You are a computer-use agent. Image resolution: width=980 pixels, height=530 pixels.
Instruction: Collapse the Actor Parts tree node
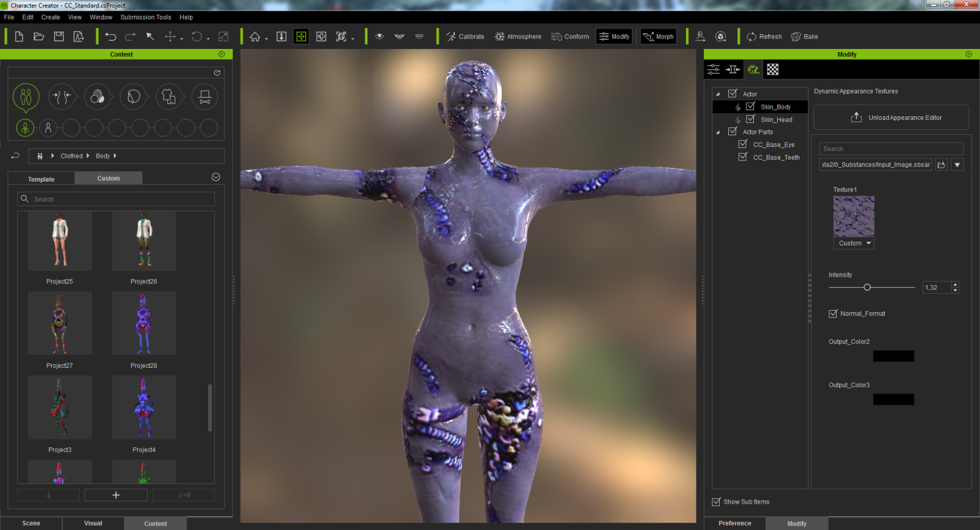[x=718, y=132]
